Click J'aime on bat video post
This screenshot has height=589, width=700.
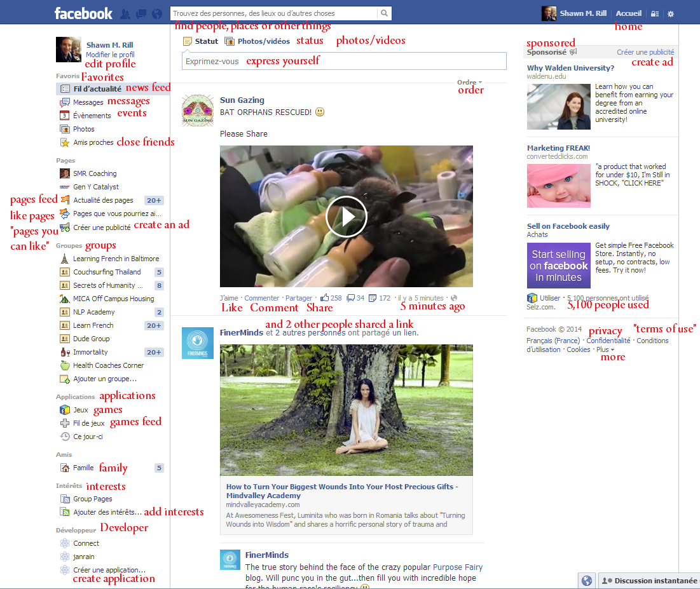[229, 298]
